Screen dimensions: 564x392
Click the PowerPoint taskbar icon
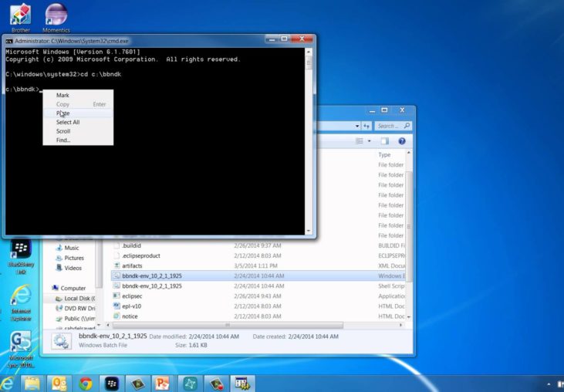point(162,383)
